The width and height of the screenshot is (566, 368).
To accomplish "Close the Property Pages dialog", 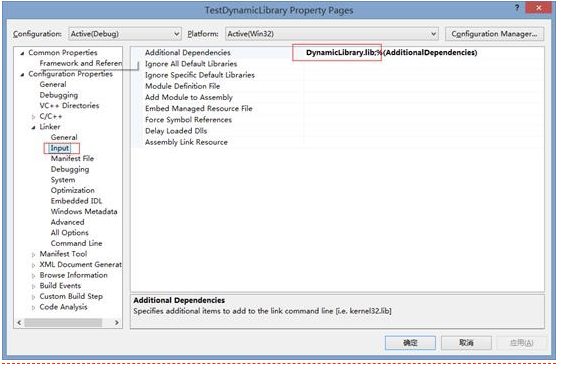I will pyautogui.click(x=539, y=8).
